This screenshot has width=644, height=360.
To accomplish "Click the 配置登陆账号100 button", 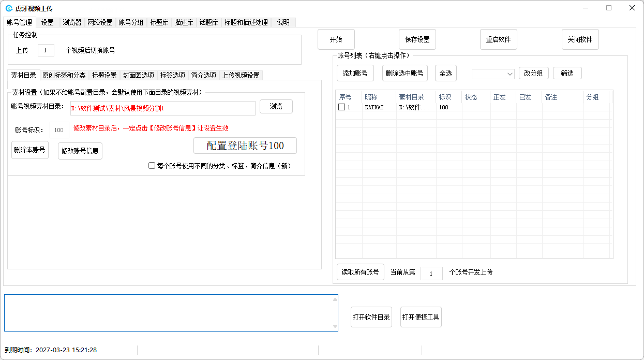I will 245,146.
